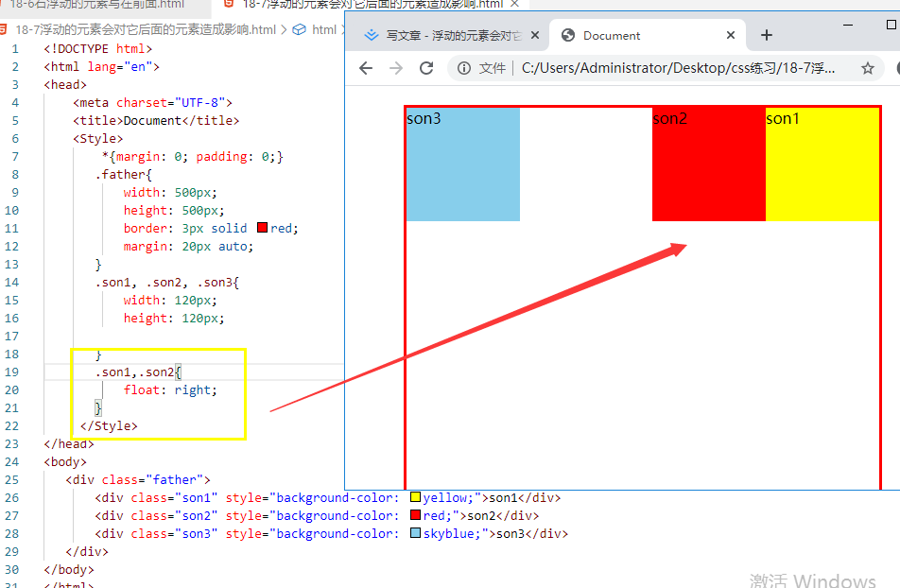Click the <html lang="en"> line
The width and height of the screenshot is (900, 588).
point(101,66)
